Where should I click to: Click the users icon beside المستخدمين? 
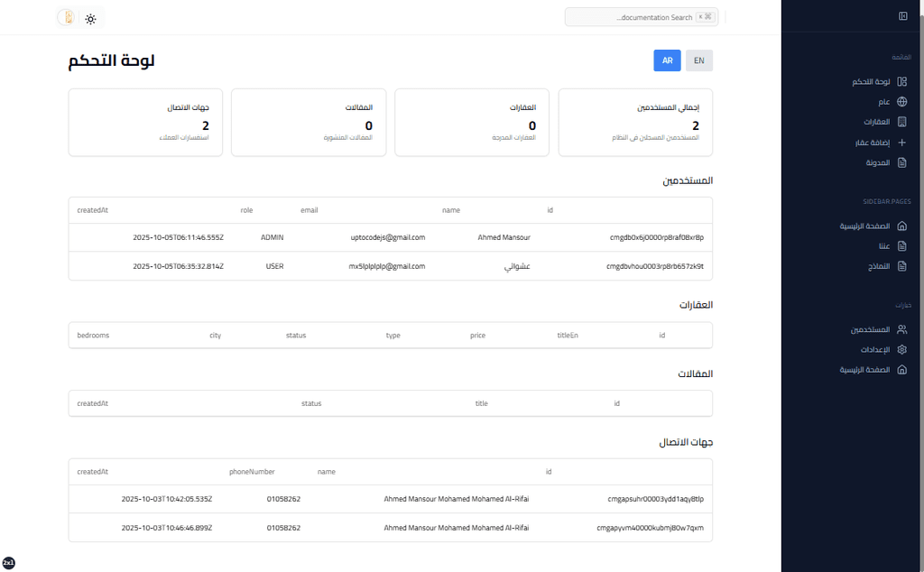click(x=901, y=329)
